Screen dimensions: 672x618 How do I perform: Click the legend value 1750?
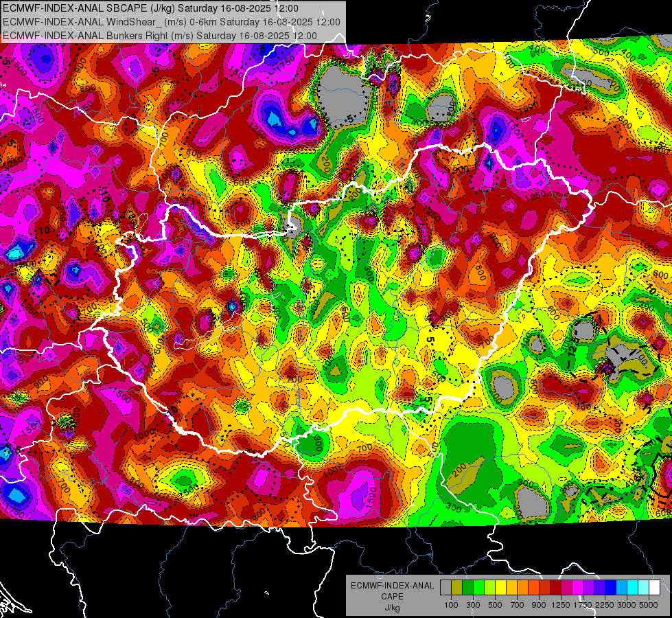pyautogui.click(x=583, y=605)
